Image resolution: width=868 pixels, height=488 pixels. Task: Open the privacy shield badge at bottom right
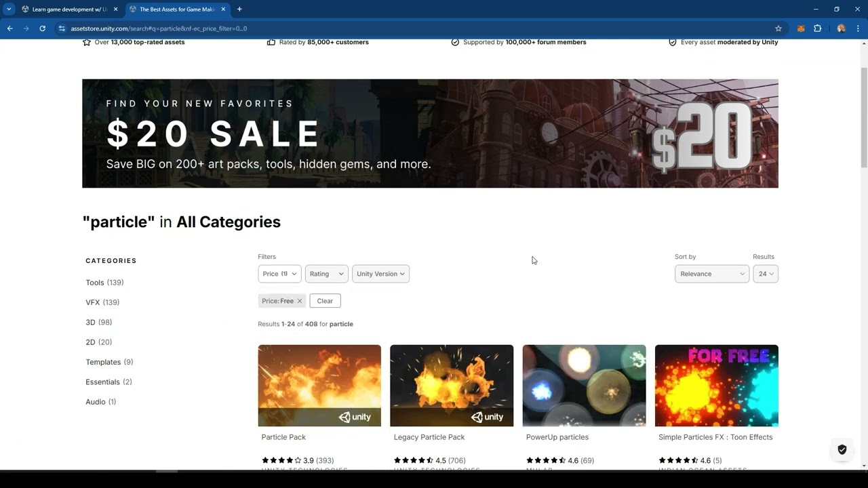(x=842, y=449)
